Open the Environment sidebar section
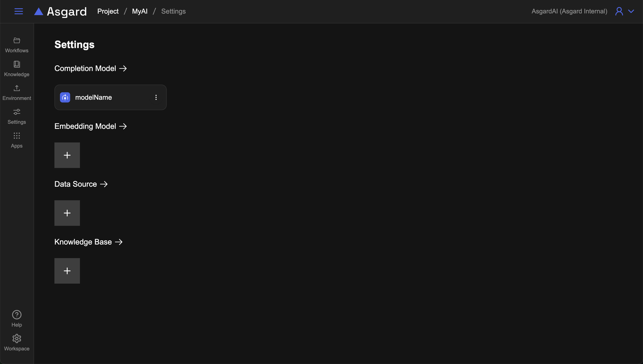Image resolution: width=643 pixels, height=364 pixels. tap(17, 92)
